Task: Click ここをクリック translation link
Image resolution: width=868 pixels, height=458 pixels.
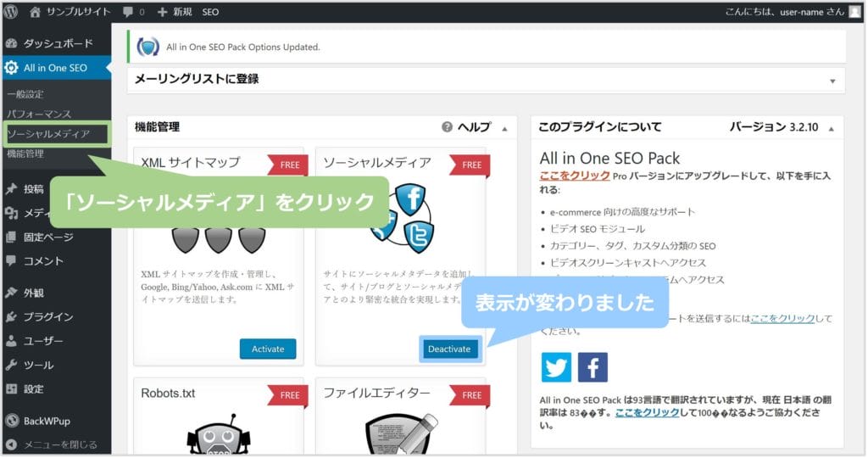Action: pyautogui.click(x=647, y=412)
